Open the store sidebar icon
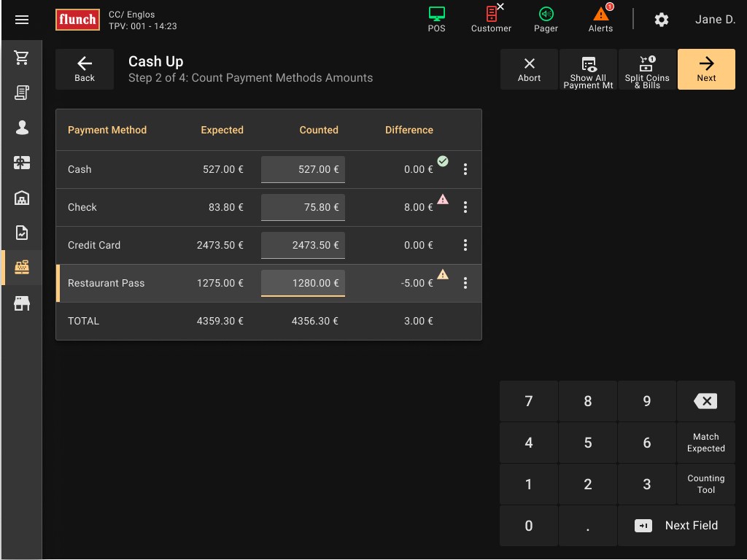Viewport: 747px width, 560px height. (x=22, y=303)
